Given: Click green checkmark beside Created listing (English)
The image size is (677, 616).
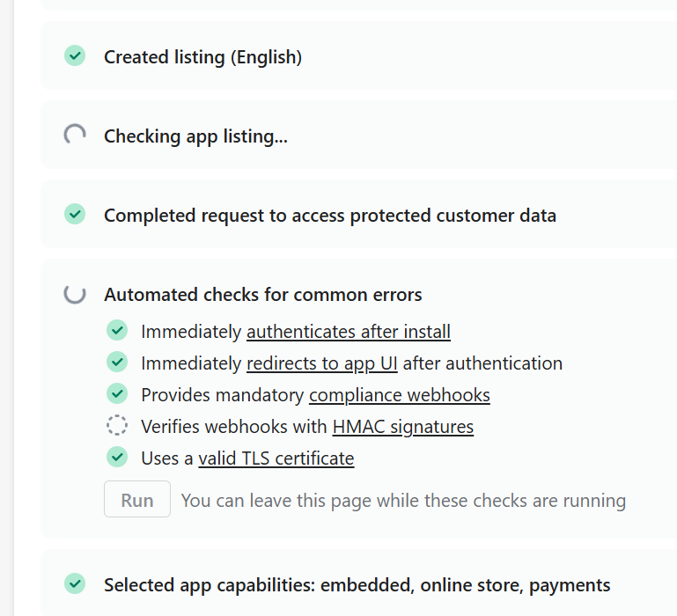Looking at the screenshot, I should click(75, 55).
